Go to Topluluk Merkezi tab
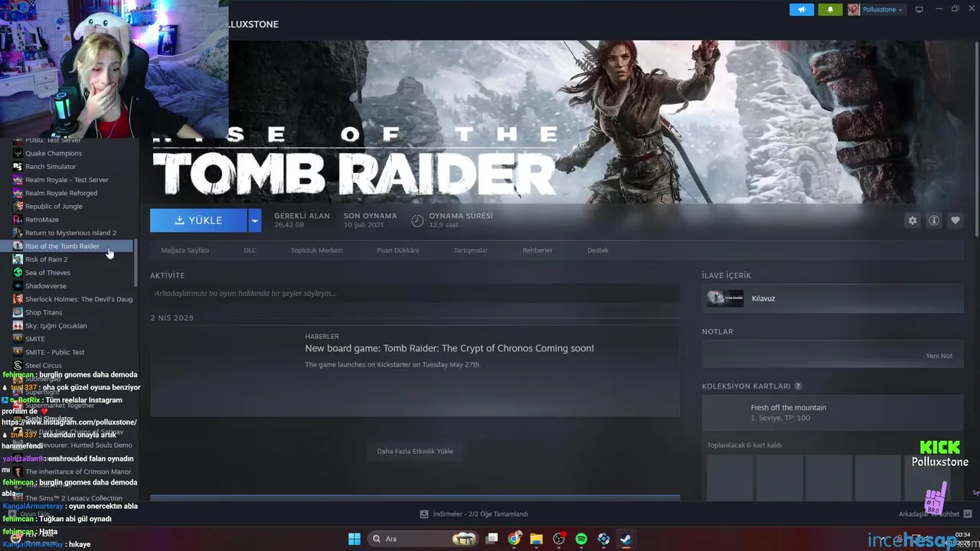The height and width of the screenshot is (551, 980). [316, 250]
